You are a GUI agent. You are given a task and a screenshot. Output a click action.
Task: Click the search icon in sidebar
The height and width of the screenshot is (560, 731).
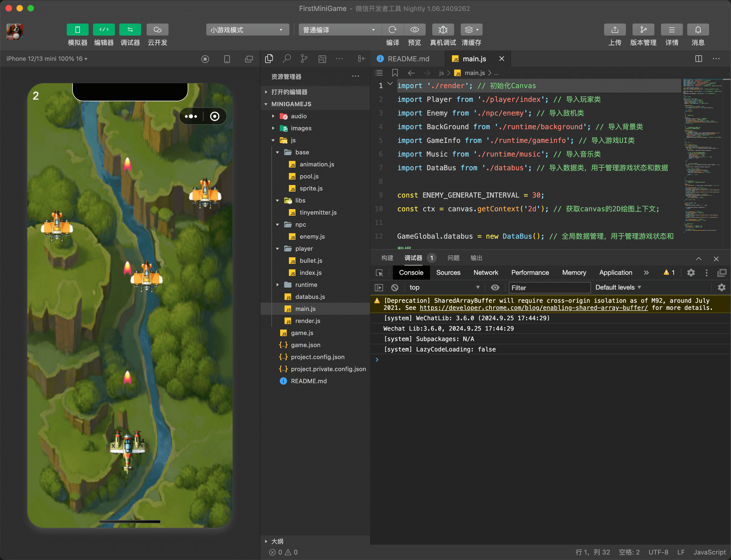286,59
